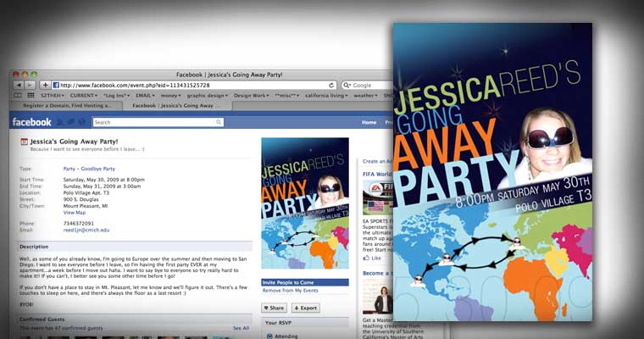Screen dimensions: 644x339
Task: Click the Facebook logo
Action: pos(31,122)
